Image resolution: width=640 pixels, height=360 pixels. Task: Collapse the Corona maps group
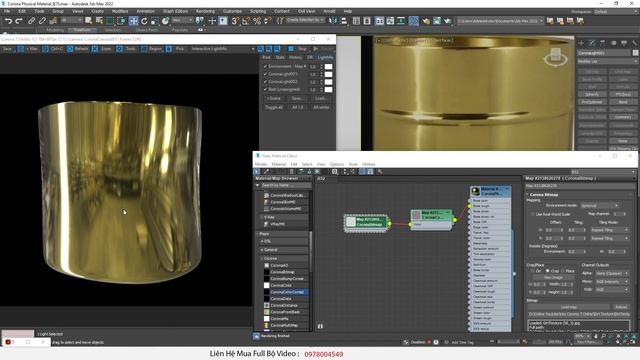point(262,258)
